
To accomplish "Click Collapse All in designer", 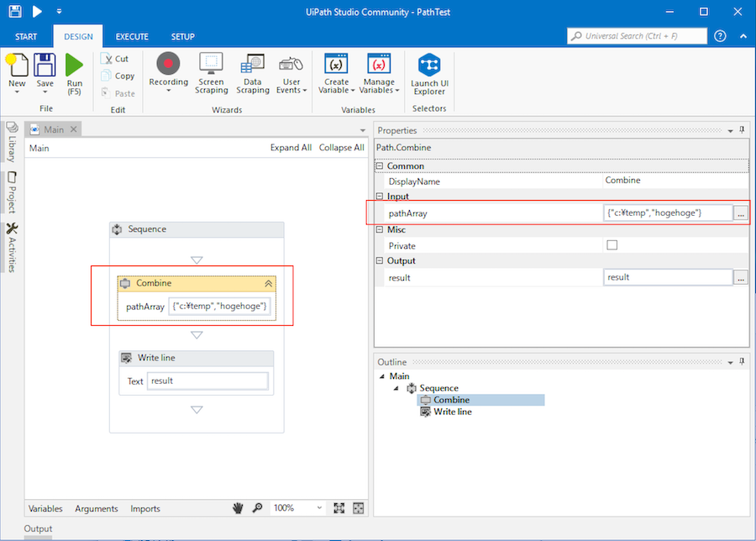I will click(341, 148).
